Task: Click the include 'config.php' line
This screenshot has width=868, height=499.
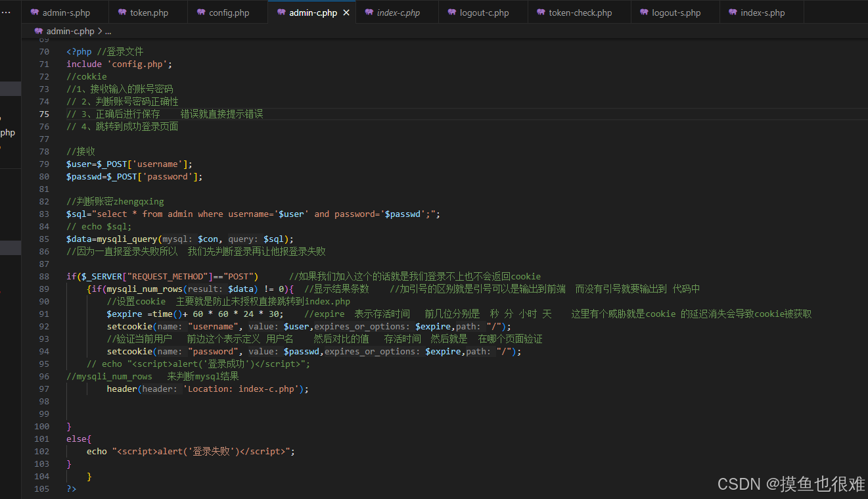Action: click(x=119, y=64)
